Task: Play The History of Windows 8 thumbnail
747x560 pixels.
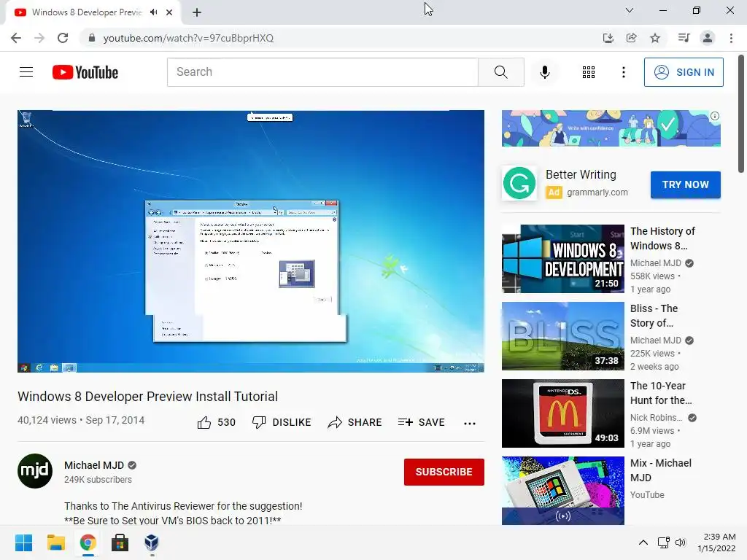Action: pos(562,259)
